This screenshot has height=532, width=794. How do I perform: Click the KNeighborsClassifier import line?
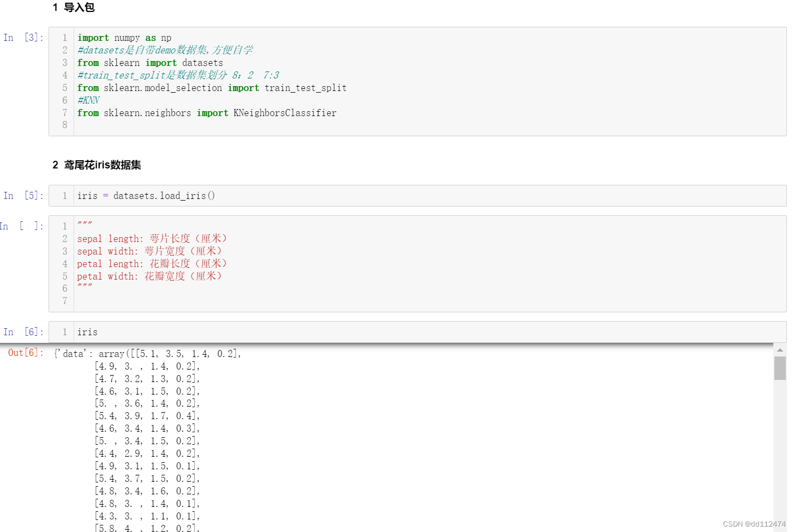(x=207, y=113)
